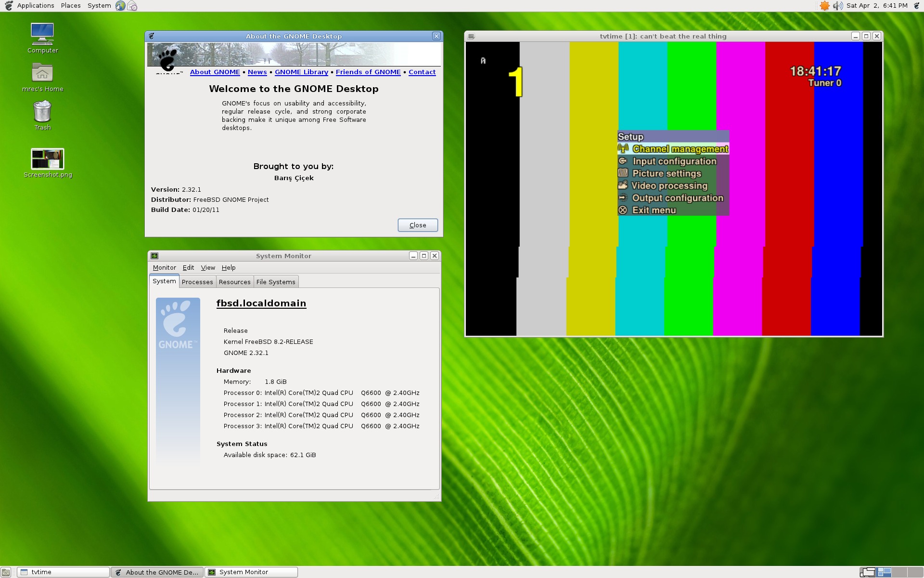Open the System menu in top panel
This screenshot has width=924, height=578.
pyautogui.click(x=99, y=6)
